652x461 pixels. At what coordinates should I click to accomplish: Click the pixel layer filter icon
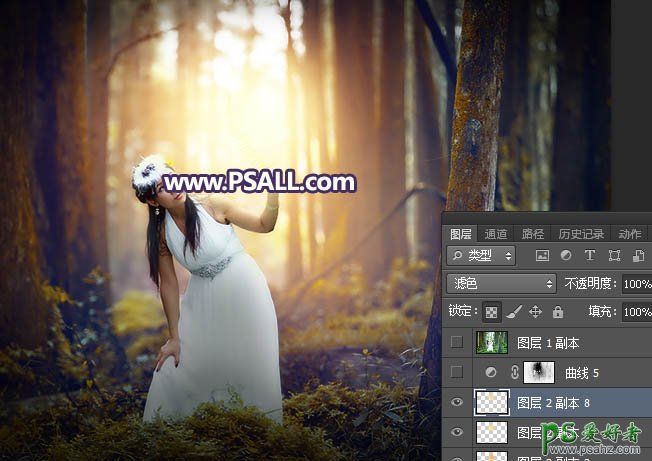(543, 256)
